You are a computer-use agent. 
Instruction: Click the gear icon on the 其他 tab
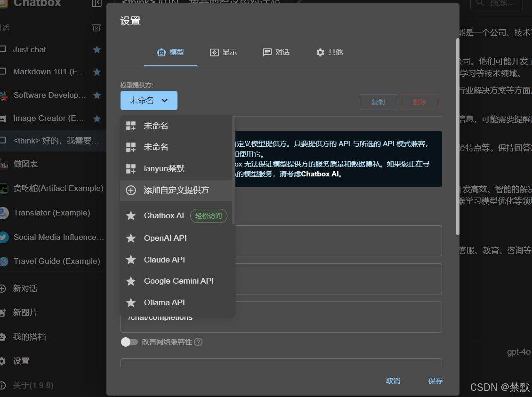click(320, 52)
